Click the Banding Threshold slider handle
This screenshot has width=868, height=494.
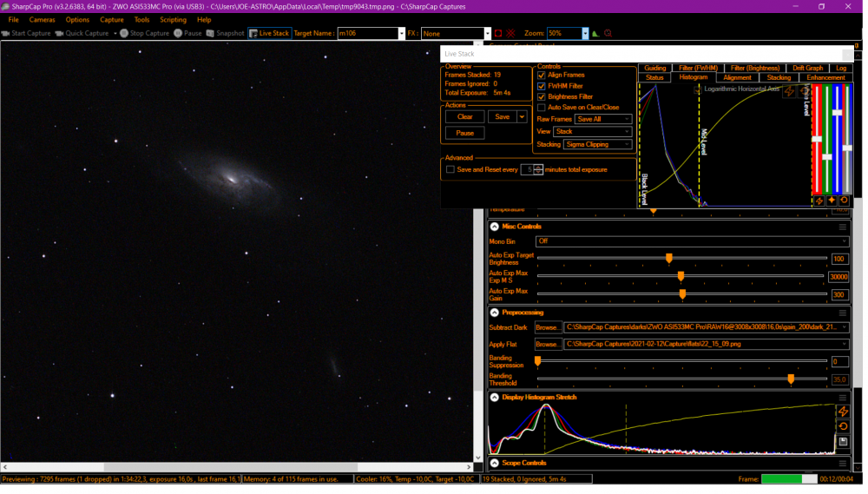click(791, 379)
